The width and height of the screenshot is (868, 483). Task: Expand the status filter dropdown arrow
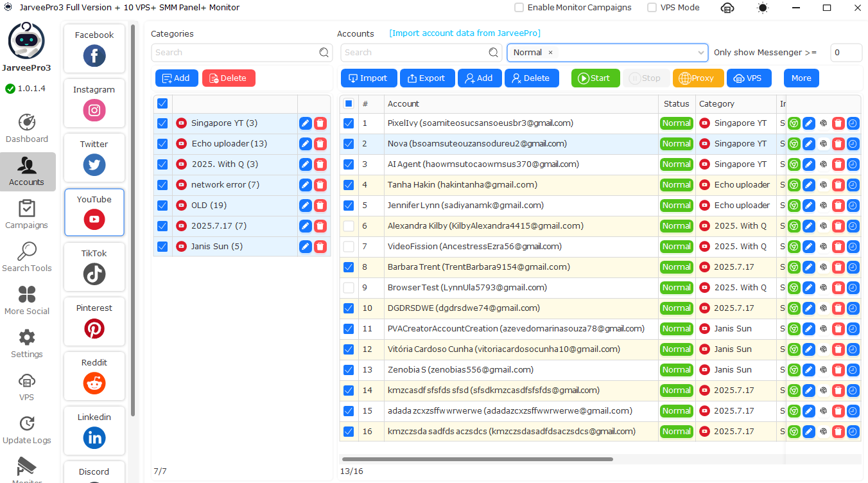(701, 53)
